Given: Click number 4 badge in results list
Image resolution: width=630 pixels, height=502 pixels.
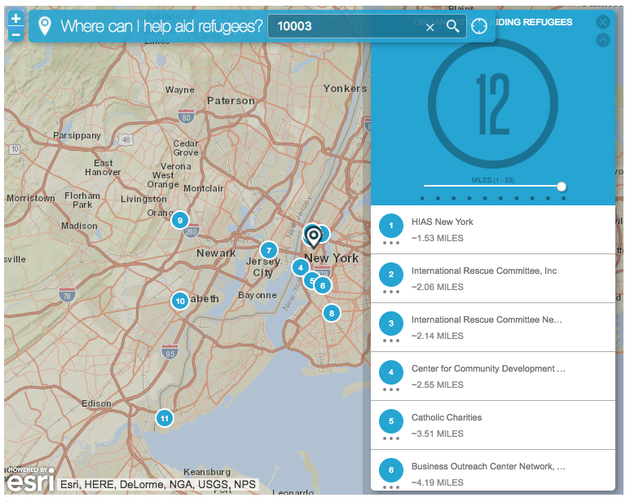Looking at the screenshot, I should (391, 372).
